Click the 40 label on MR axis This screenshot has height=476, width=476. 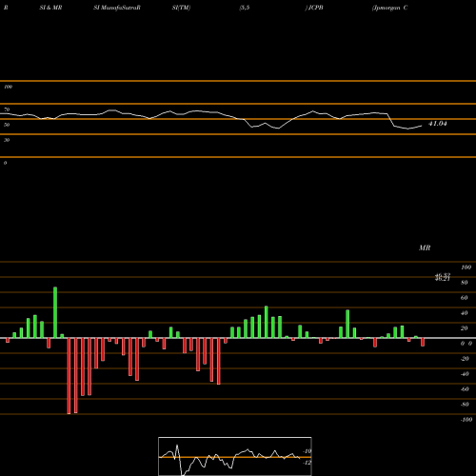pos(465,313)
